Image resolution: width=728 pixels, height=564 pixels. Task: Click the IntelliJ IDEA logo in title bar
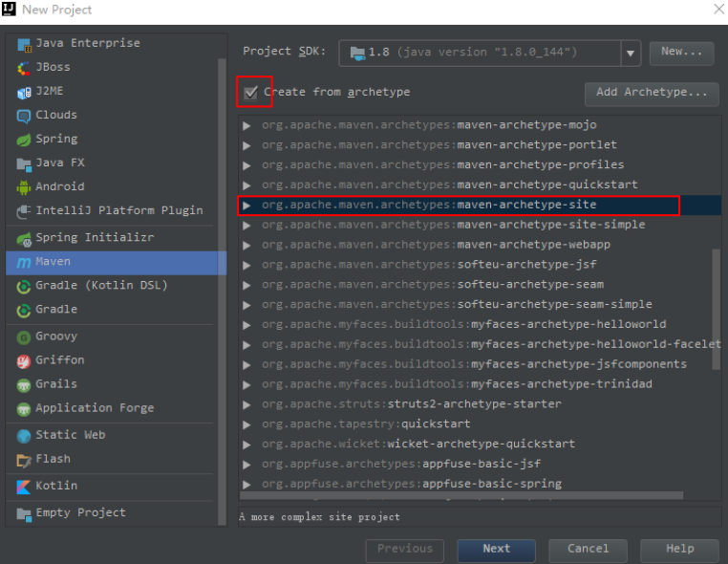click(x=9, y=9)
